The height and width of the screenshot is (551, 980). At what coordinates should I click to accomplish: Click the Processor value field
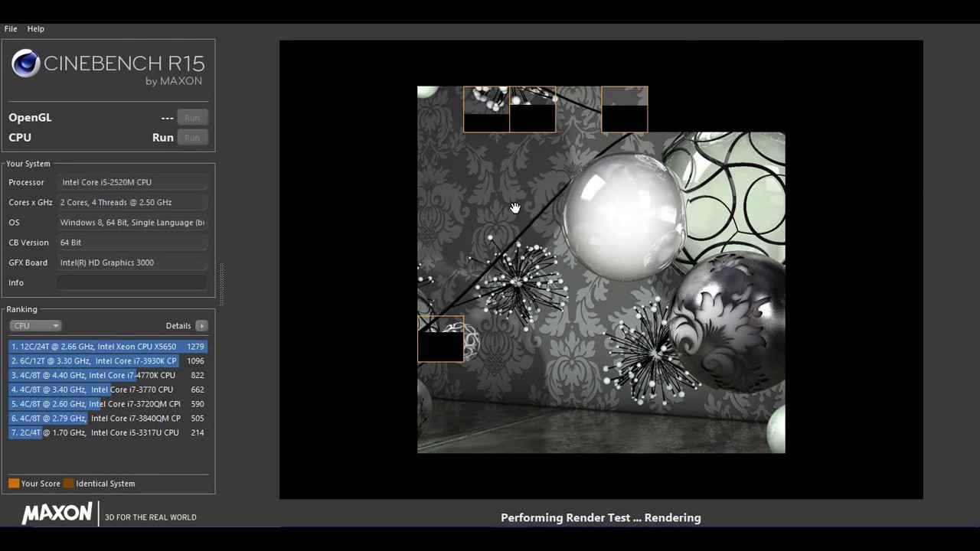[x=132, y=182]
